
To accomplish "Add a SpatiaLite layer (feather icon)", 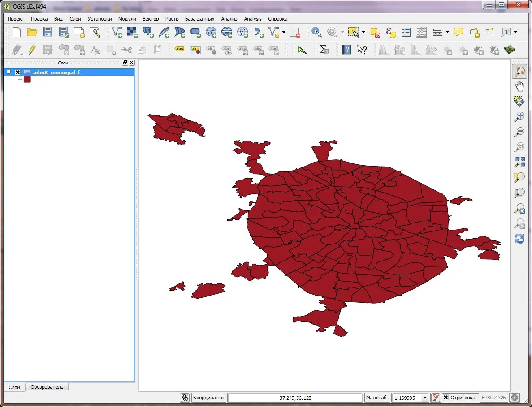I will [x=164, y=32].
